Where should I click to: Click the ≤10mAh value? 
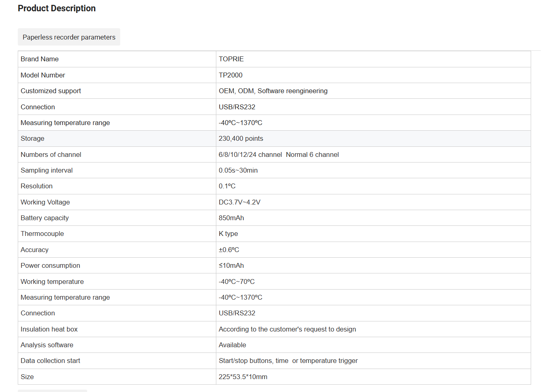231,265
